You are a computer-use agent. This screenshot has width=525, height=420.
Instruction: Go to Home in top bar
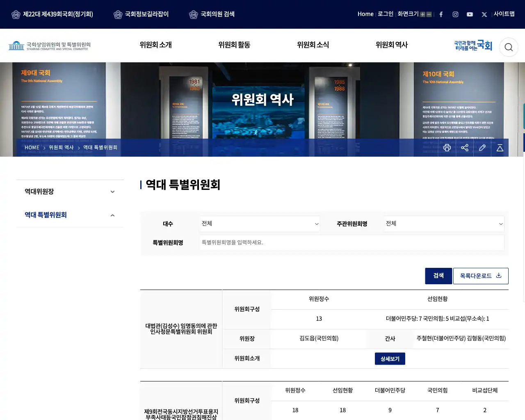pyautogui.click(x=365, y=14)
